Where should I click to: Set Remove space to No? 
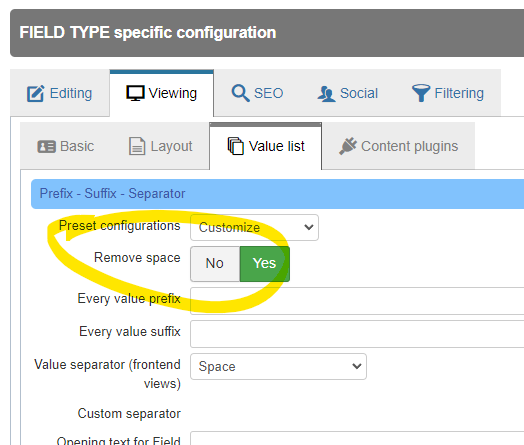[215, 264]
